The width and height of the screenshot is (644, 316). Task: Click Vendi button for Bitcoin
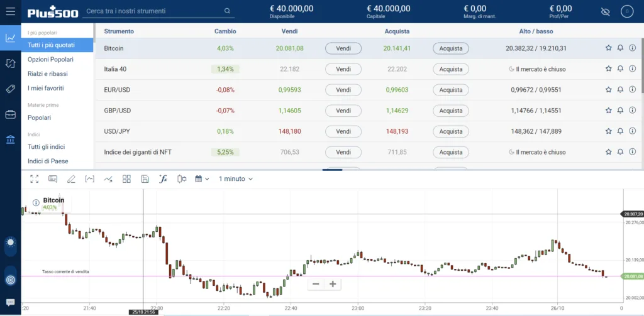click(343, 48)
